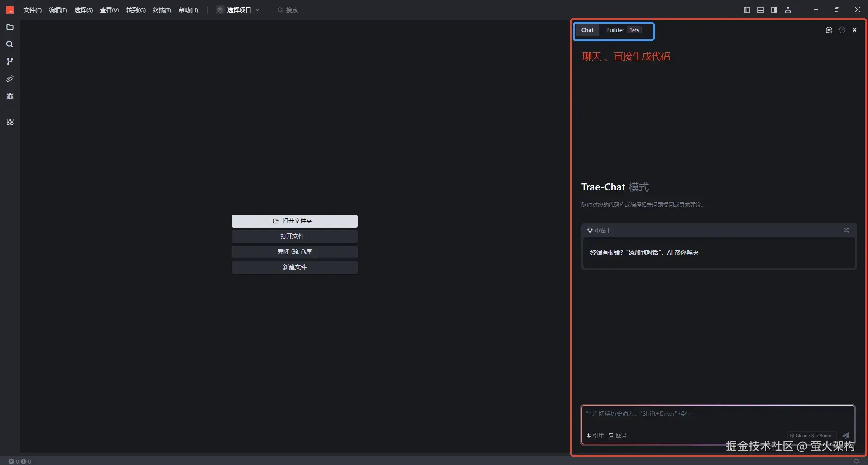This screenshot has width=868, height=465.
Task: Open the Extensions grid icon in sidebar
Action: 10,122
